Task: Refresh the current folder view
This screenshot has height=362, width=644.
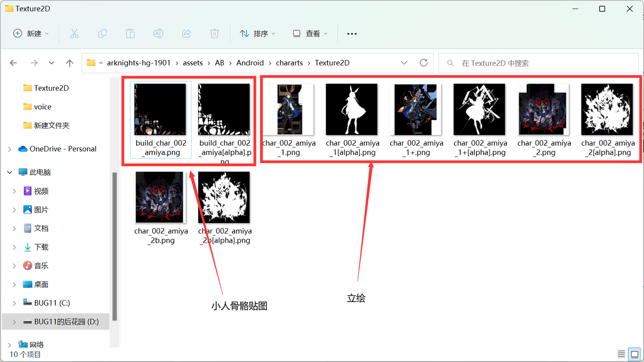Action: [x=424, y=63]
